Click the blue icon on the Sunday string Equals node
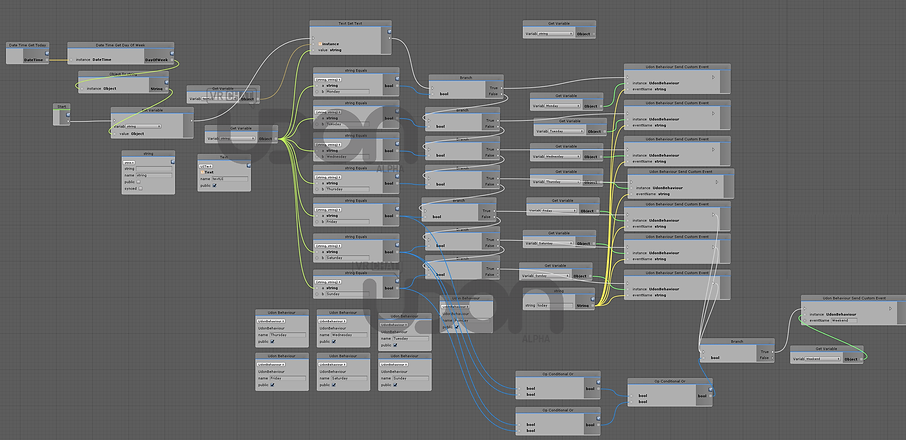 click(397, 280)
